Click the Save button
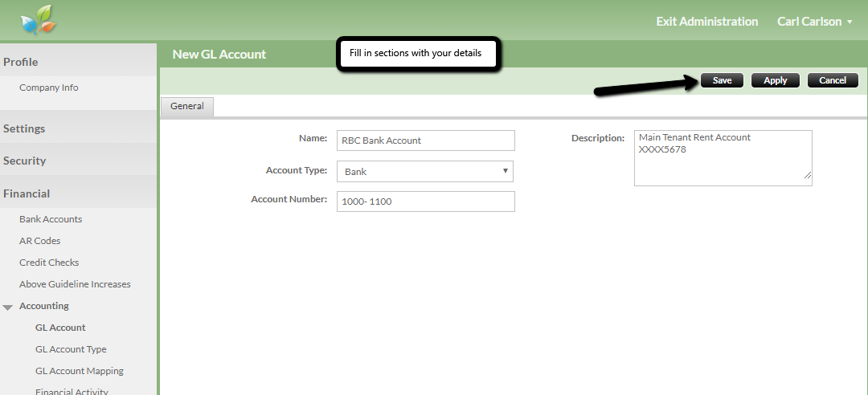This screenshot has width=868, height=395. point(722,80)
